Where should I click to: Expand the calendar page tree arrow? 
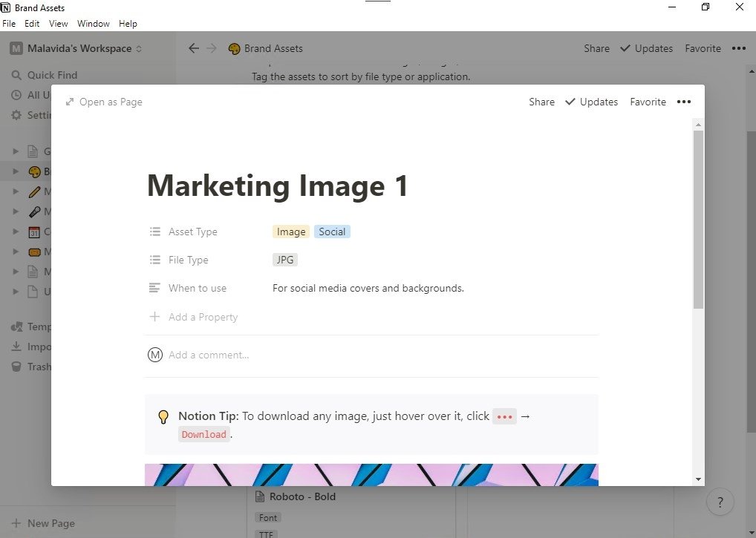tap(16, 232)
